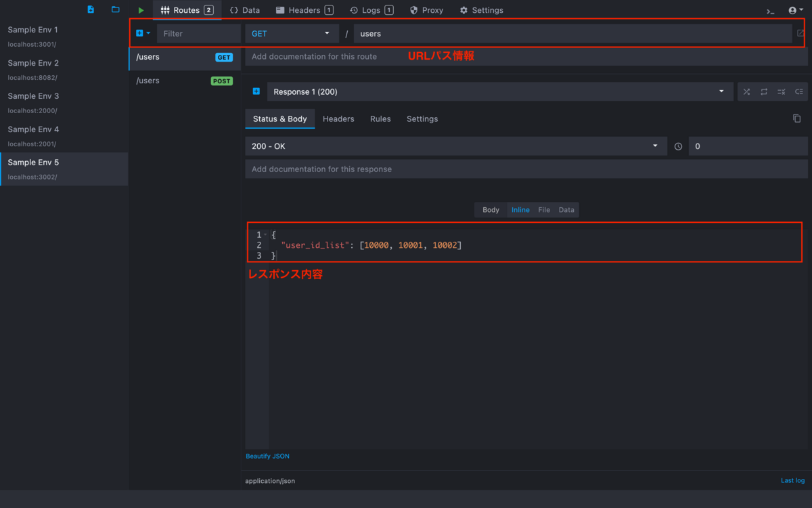Open the Logs tab
This screenshot has width=812, height=508.
tap(371, 10)
